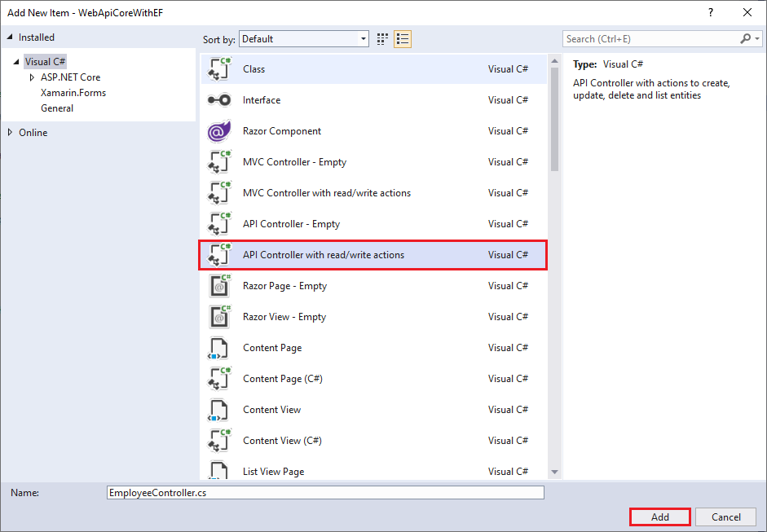Open the search options dropdown arrow
This screenshot has width=767, height=532.
point(757,38)
